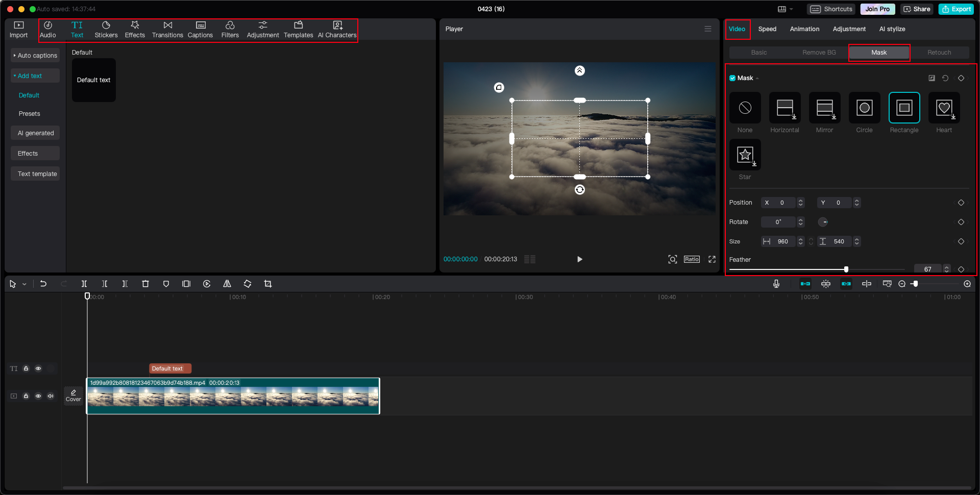Hide the text track with the eye icon
This screenshot has width=980, height=495.
(x=38, y=368)
